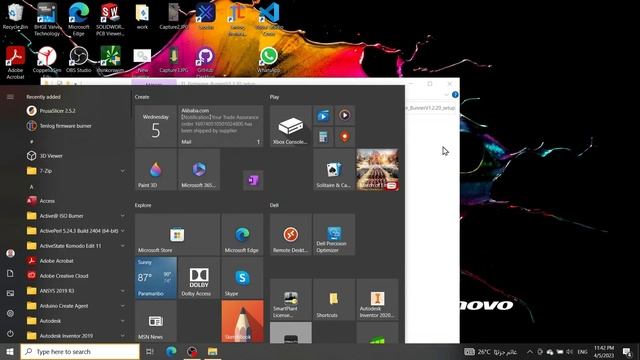Click the user account avatar
This screenshot has height=360, width=640.
pos(10,253)
